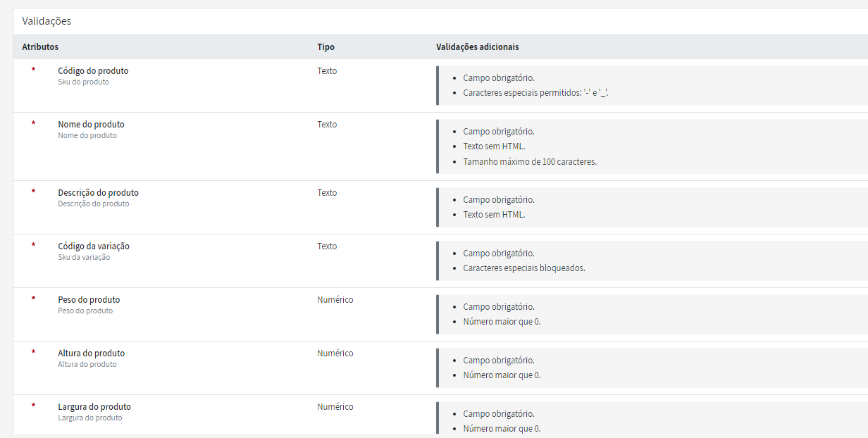Click the required asterisk beside Código da variação

(33, 246)
